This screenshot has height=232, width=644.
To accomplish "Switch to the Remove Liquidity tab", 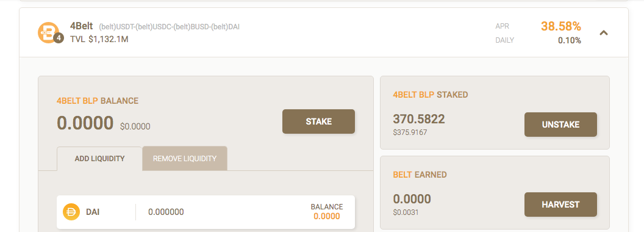I will (x=184, y=158).
